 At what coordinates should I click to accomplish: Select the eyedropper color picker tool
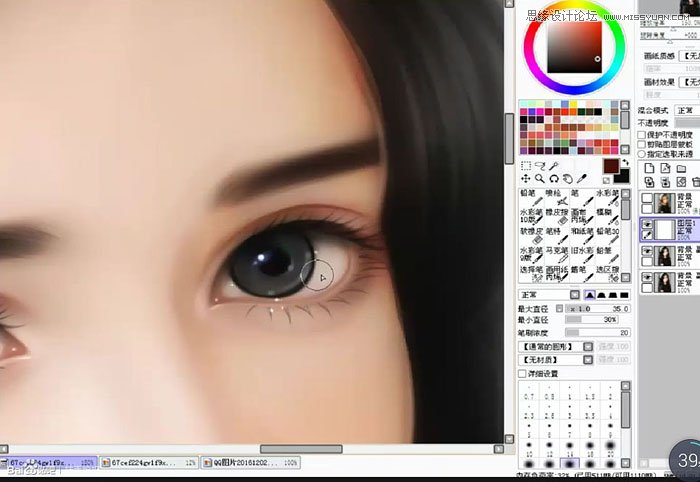581,179
